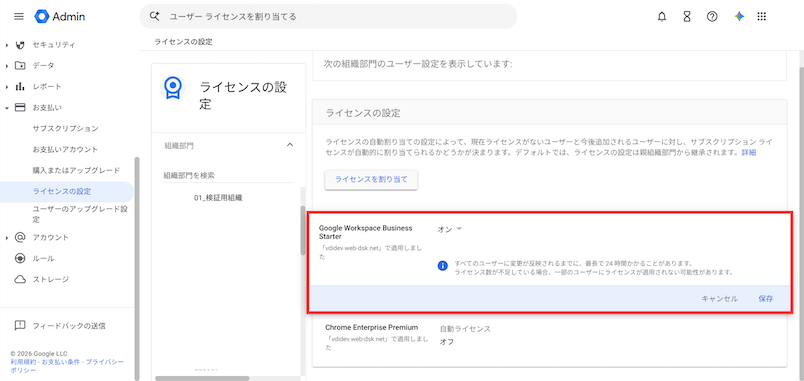Click the セキュリティ shield icon
Viewport: 804px width, 381px height.
pyautogui.click(x=20, y=45)
